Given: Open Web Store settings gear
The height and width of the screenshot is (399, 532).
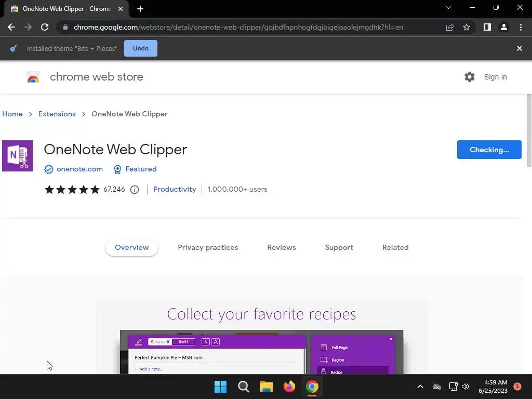Looking at the screenshot, I should click(x=470, y=77).
